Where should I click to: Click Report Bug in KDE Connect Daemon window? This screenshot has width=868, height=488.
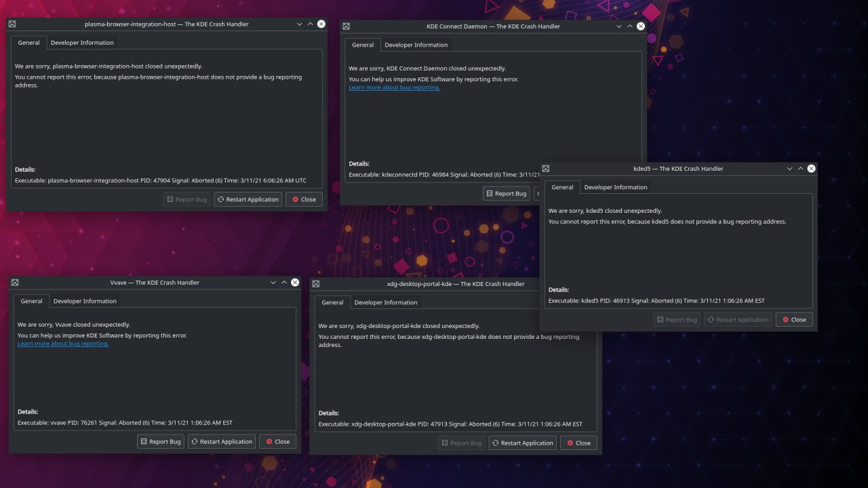pyautogui.click(x=507, y=193)
